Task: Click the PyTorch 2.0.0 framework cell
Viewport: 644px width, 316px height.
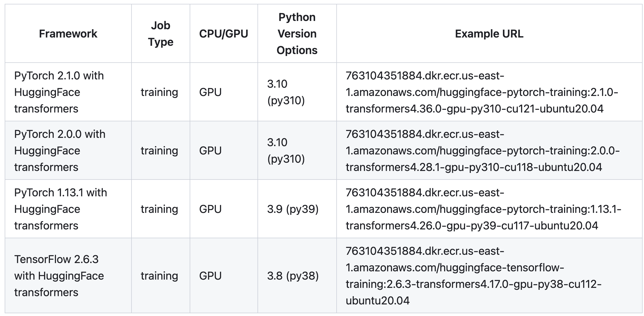Action: click(x=60, y=151)
